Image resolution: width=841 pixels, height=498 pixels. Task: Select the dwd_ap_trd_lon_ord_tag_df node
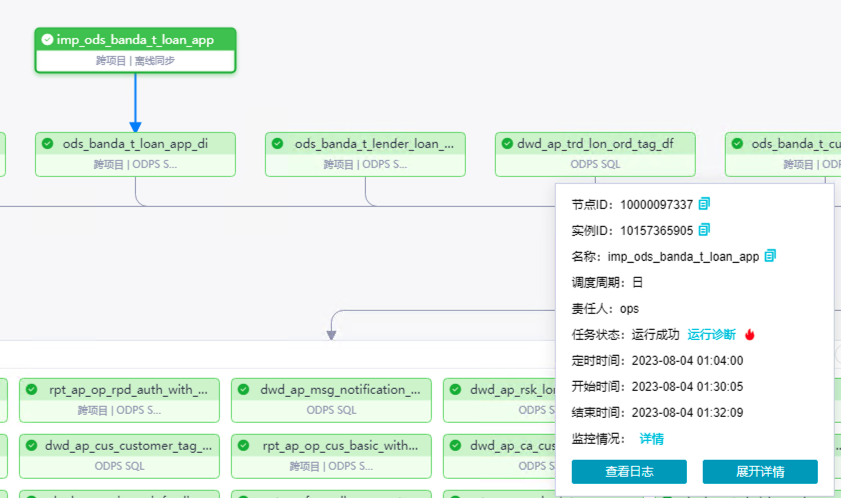tap(595, 155)
